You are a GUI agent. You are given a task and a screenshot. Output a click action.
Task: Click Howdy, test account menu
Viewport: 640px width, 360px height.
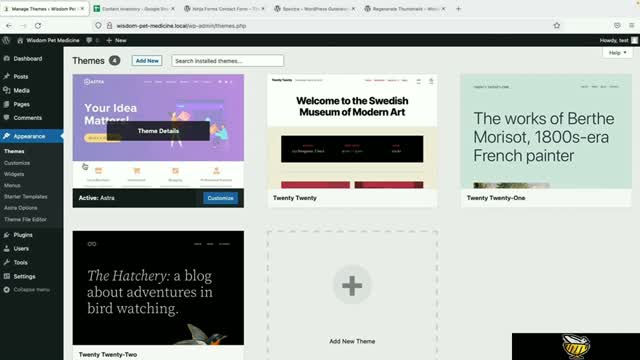coord(618,40)
